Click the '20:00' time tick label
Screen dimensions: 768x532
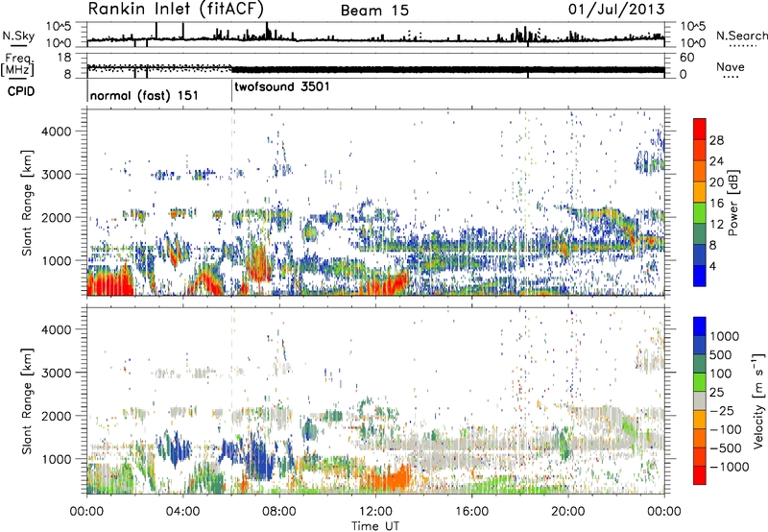tap(567, 512)
